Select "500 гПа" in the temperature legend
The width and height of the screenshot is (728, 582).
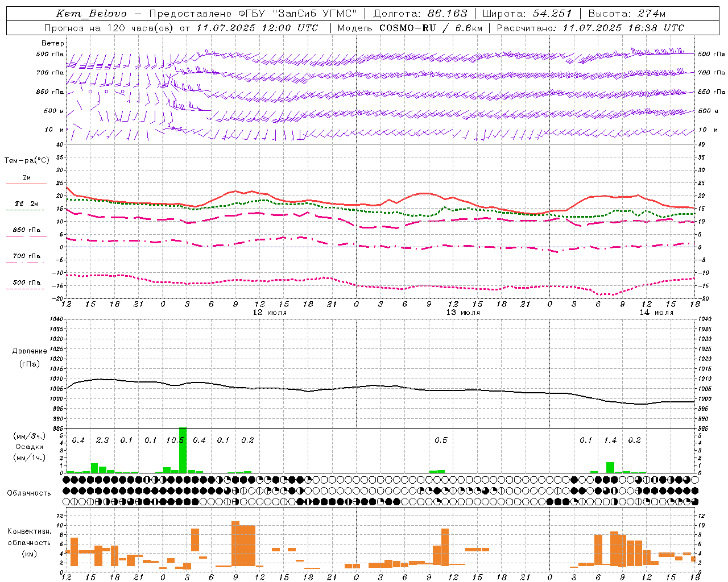27,282
